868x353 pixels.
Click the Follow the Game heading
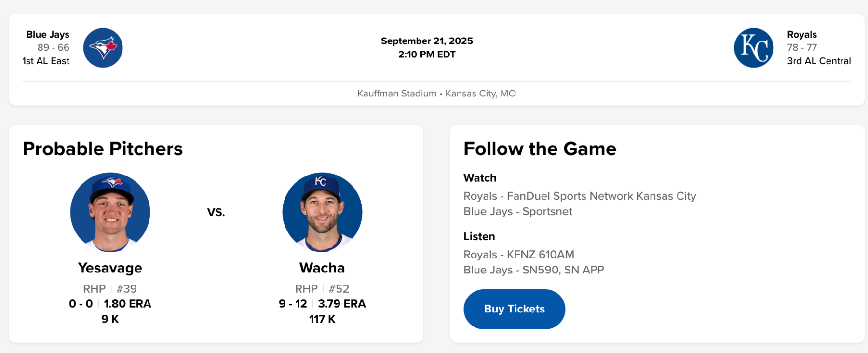pyautogui.click(x=540, y=149)
